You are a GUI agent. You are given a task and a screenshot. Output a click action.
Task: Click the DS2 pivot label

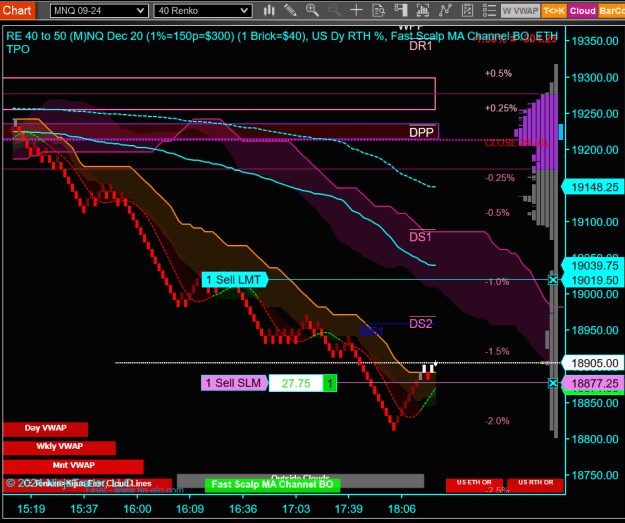pyautogui.click(x=421, y=323)
